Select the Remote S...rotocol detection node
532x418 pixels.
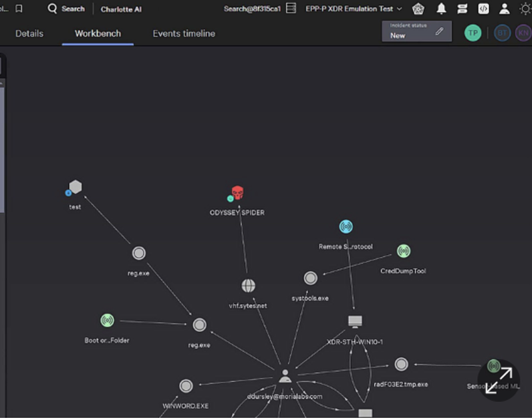346,226
